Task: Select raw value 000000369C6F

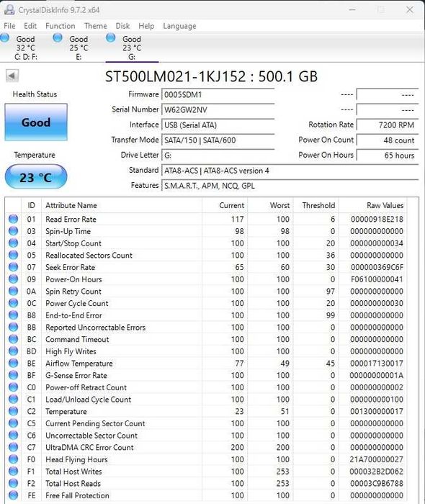Action: click(377, 267)
